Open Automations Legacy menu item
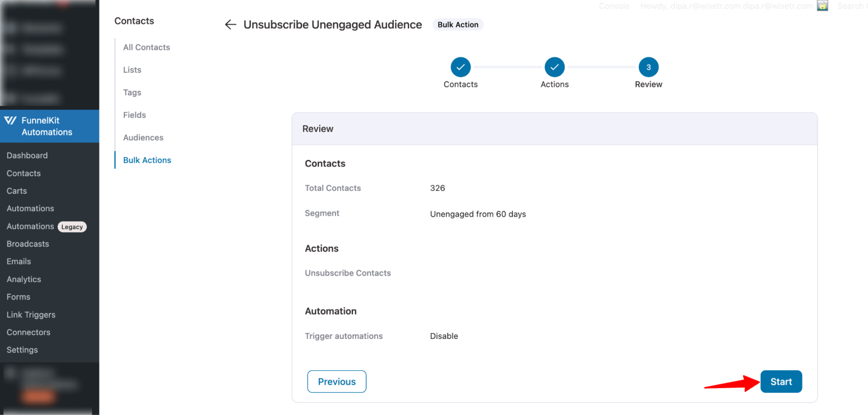This screenshot has height=415, width=868. 46,226
